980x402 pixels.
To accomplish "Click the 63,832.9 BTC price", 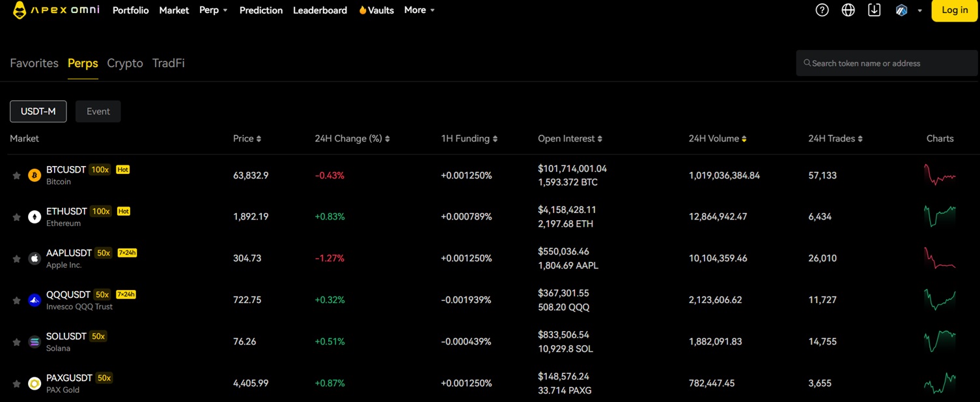I will pyautogui.click(x=251, y=175).
